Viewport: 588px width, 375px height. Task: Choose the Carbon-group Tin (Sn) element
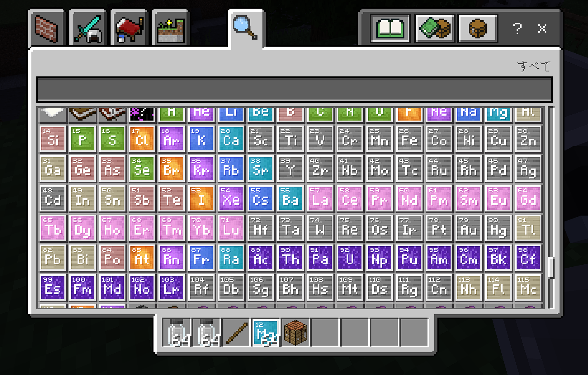pyautogui.click(x=112, y=198)
